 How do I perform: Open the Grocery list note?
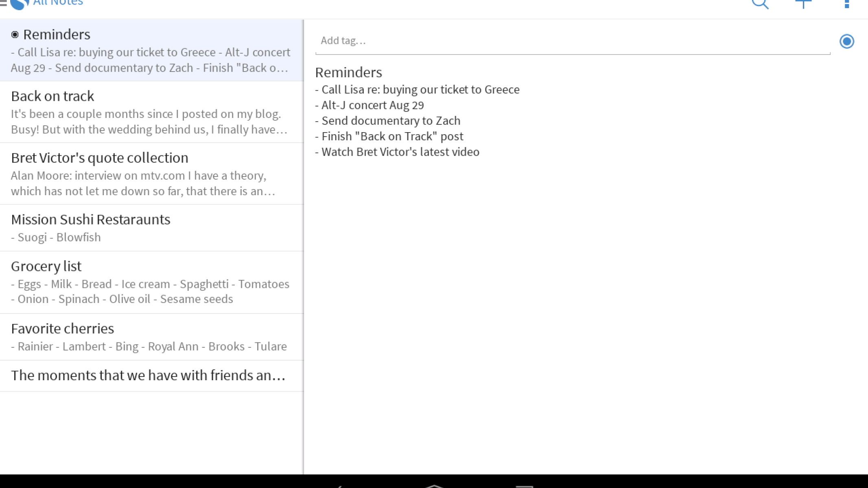click(x=151, y=282)
